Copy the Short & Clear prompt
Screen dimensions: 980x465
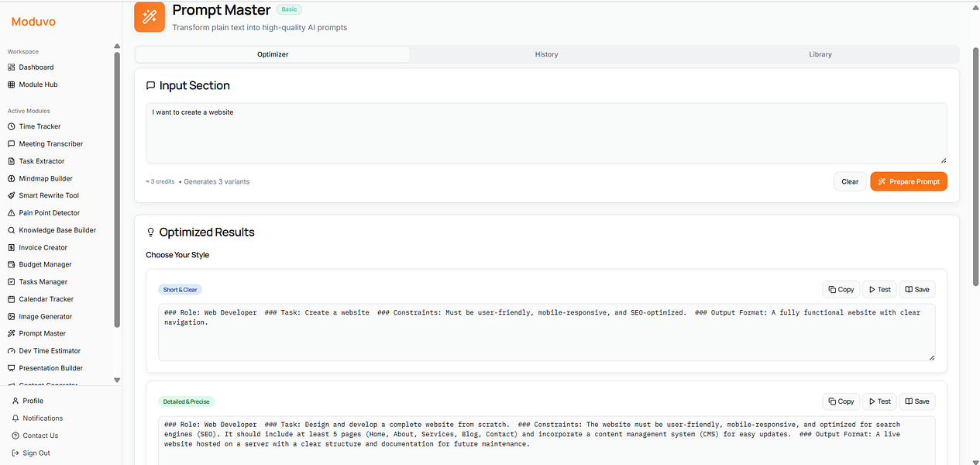coord(841,290)
